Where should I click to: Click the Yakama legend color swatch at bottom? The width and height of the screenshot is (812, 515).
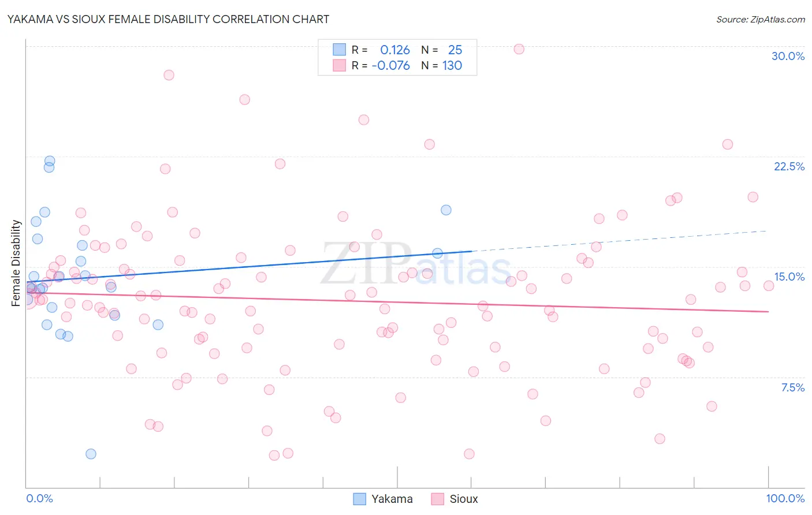coord(359,499)
